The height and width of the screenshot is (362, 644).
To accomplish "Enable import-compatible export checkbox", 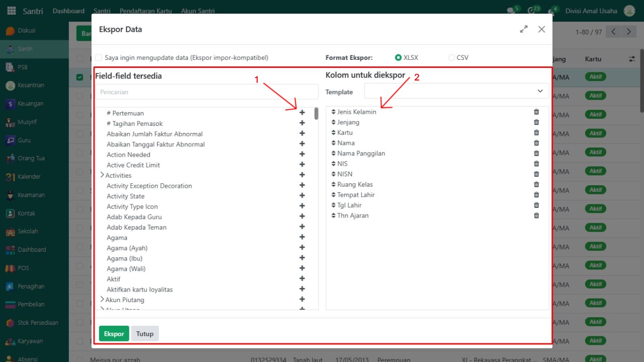I will coord(99,58).
